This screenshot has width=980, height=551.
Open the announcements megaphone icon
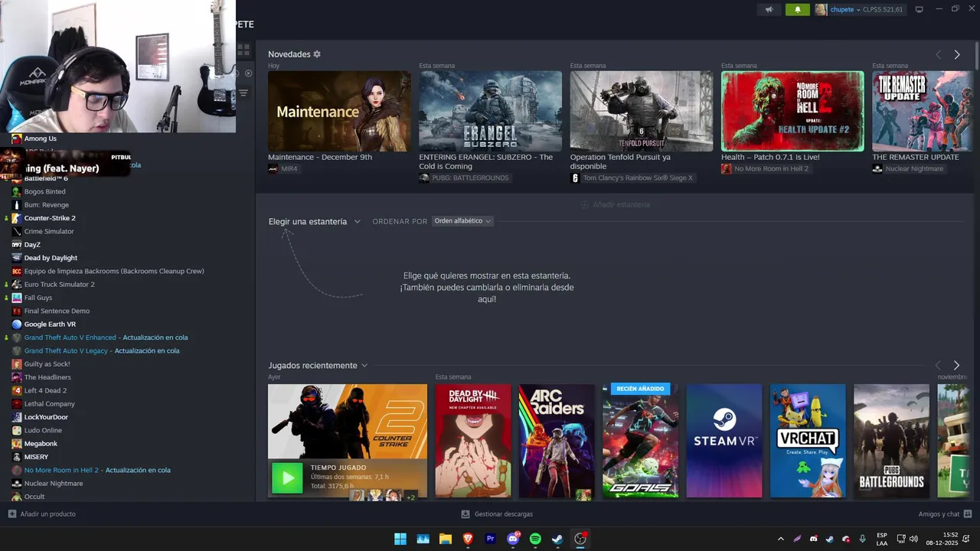point(769,9)
